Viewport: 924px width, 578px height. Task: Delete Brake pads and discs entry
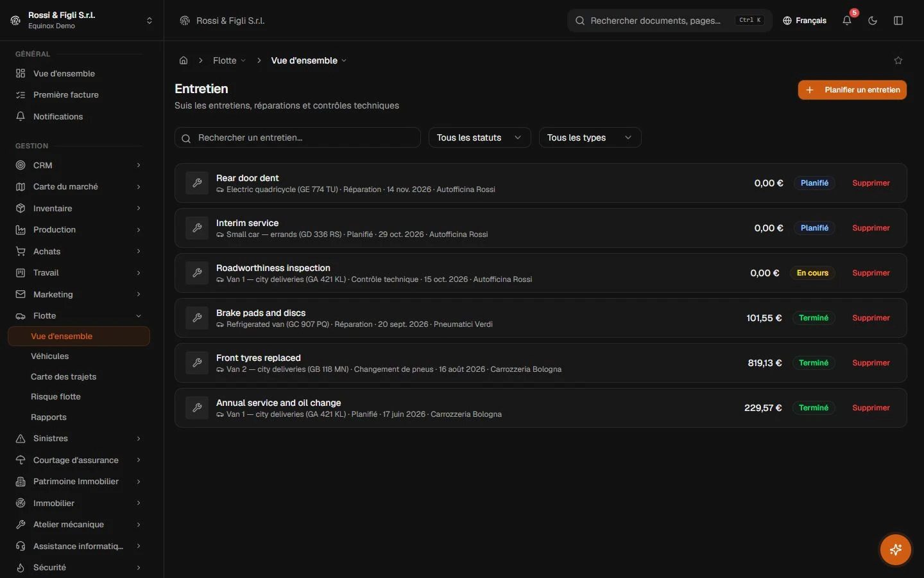pos(871,318)
